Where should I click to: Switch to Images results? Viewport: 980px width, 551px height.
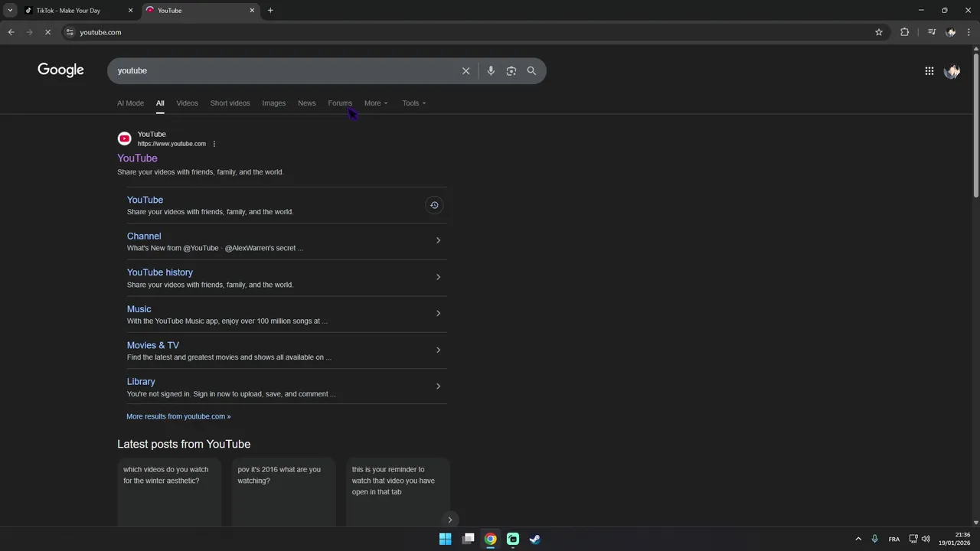(x=273, y=103)
